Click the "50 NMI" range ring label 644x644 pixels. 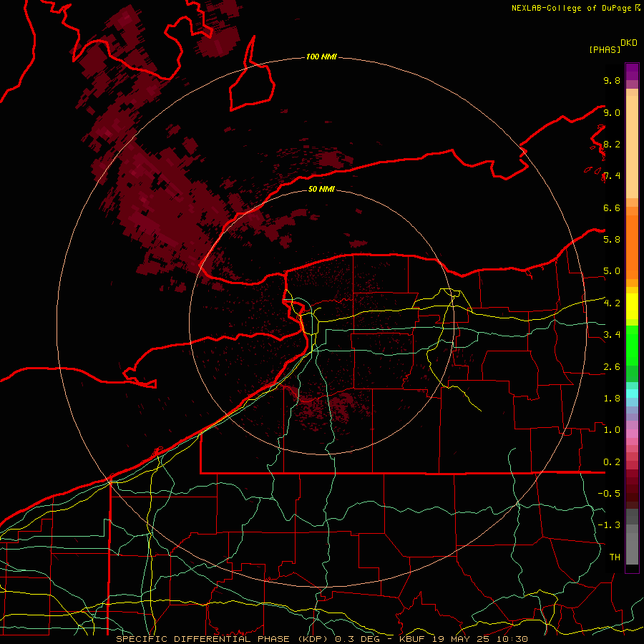click(x=321, y=189)
